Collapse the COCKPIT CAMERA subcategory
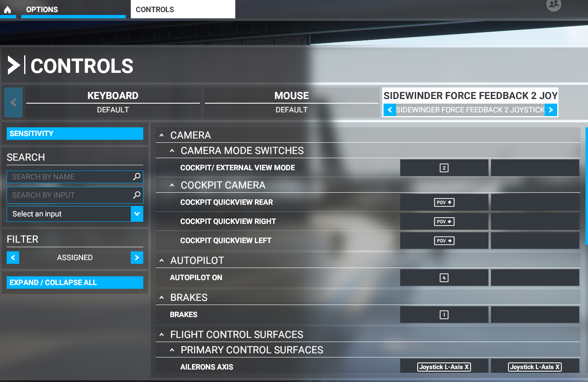This screenshot has height=382, width=588. coord(172,185)
